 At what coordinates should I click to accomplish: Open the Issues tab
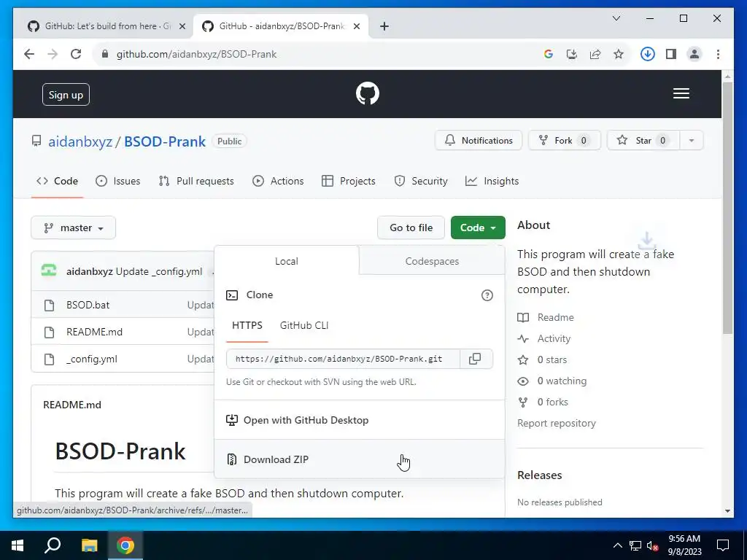pos(117,181)
